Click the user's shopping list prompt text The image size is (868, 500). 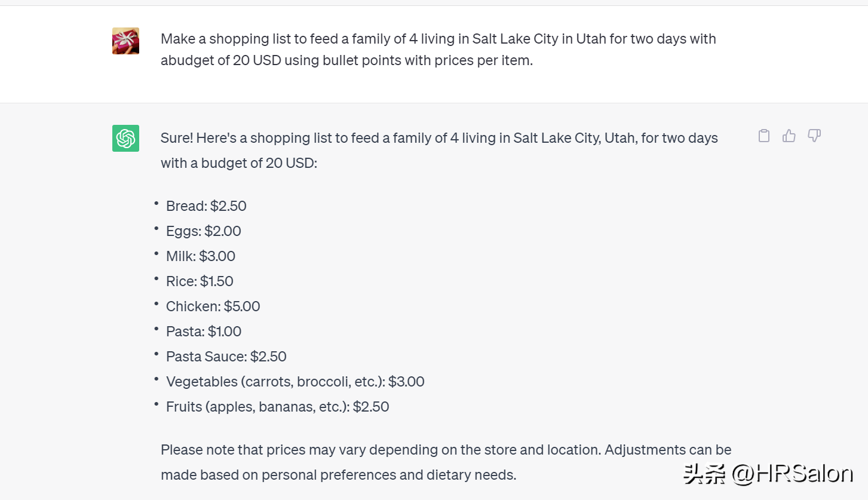[438, 50]
